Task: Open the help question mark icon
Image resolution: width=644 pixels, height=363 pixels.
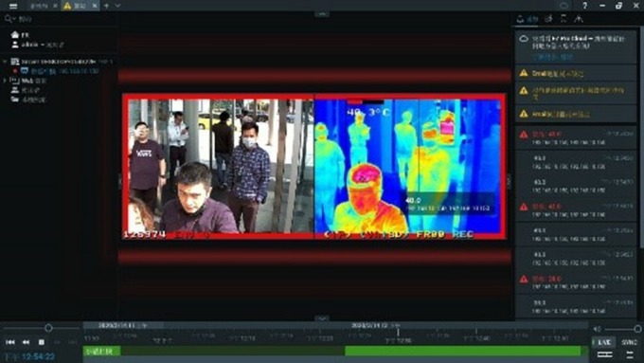Action: [x=585, y=6]
